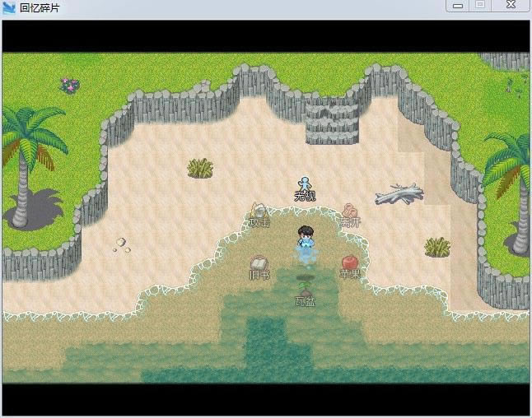Click the small pebbles on the sand
Image resolution: width=532 pixels, height=418 pixels.
tap(122, 244)
